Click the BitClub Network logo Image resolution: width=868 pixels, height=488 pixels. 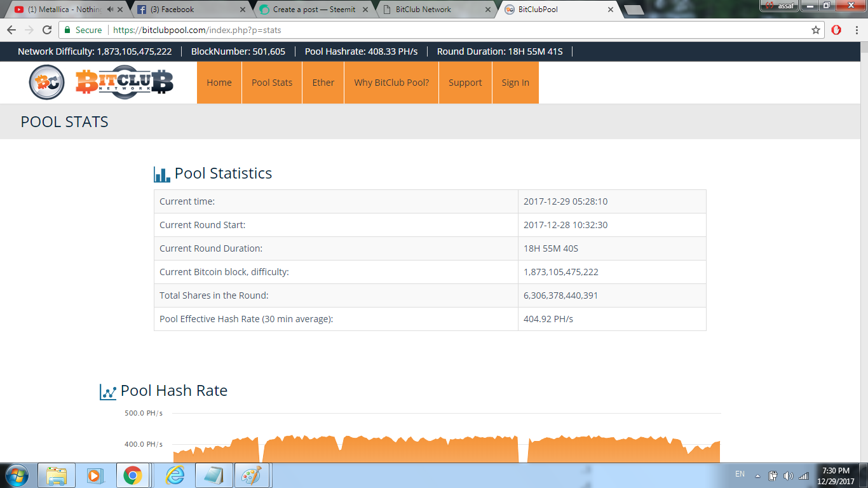[x=124, y=82]
